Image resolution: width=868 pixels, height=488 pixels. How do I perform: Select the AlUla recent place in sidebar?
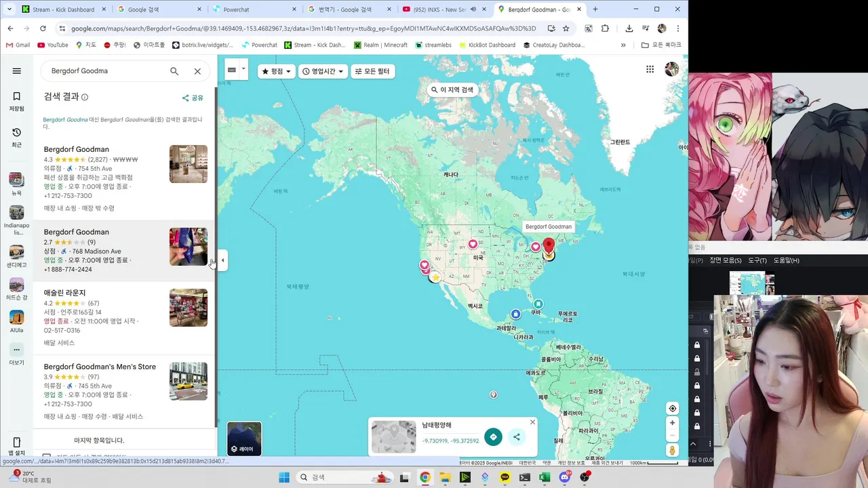[17, 321]
